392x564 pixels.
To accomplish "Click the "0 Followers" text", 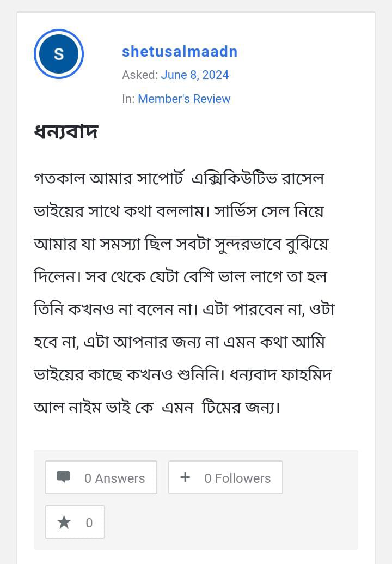I will tap(237, 478).
